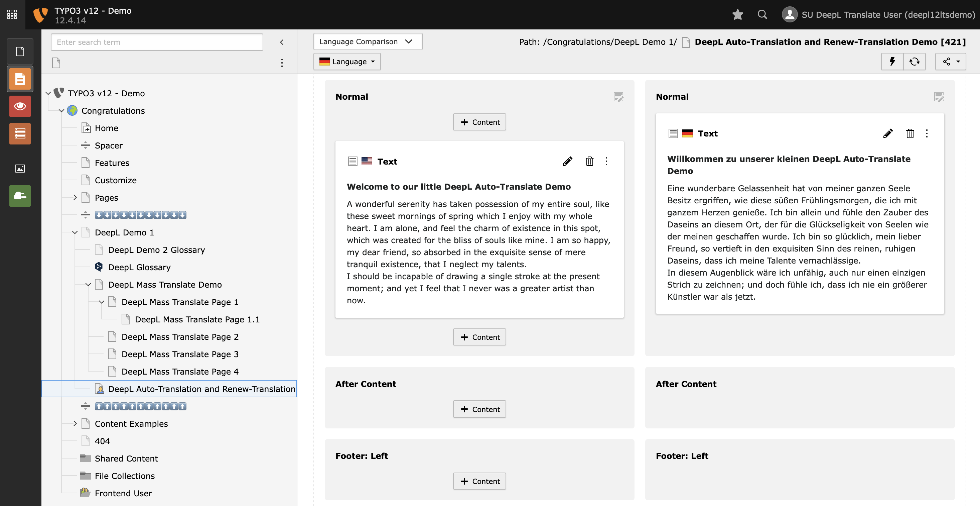Collapse the TYPO3 v12 - Demo root node

click(x=48, y=93)
